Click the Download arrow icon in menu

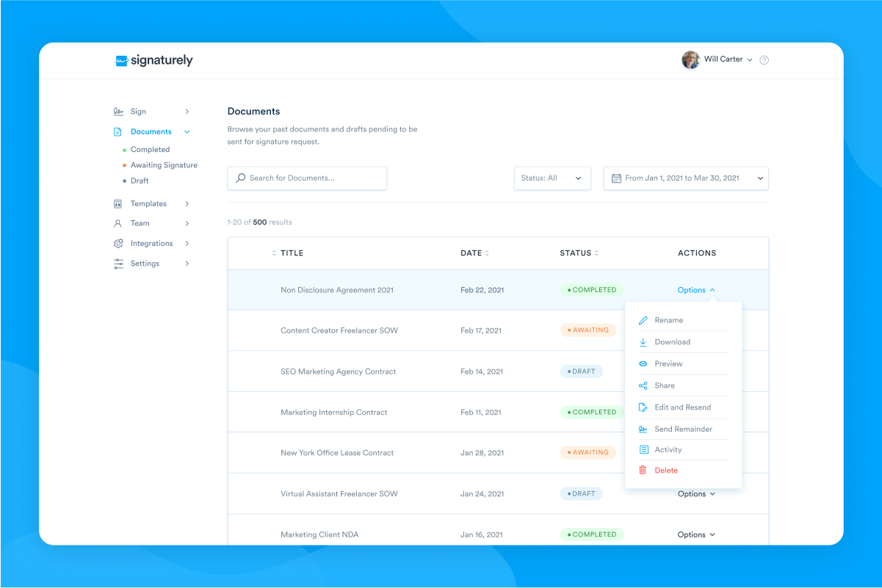click(643, 342)
